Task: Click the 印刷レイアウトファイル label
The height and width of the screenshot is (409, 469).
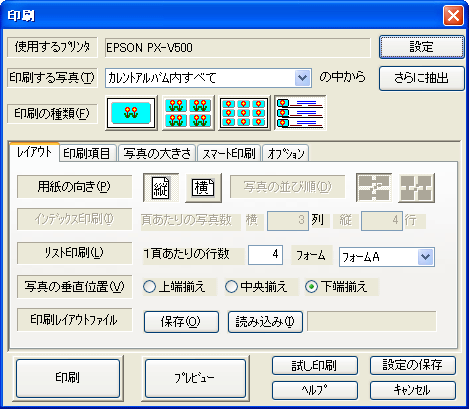Action: point(74,320)
